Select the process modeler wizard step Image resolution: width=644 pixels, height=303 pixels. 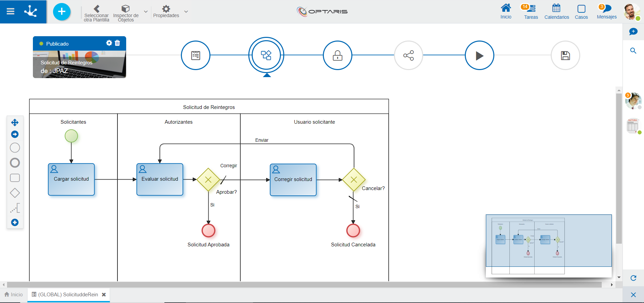point(266,55)
